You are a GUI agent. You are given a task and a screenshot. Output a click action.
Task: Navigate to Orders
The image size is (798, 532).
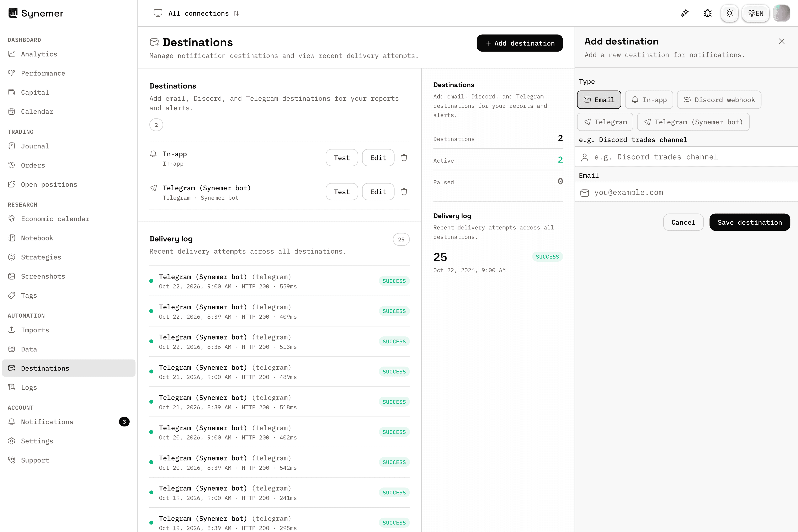[69, 165]
